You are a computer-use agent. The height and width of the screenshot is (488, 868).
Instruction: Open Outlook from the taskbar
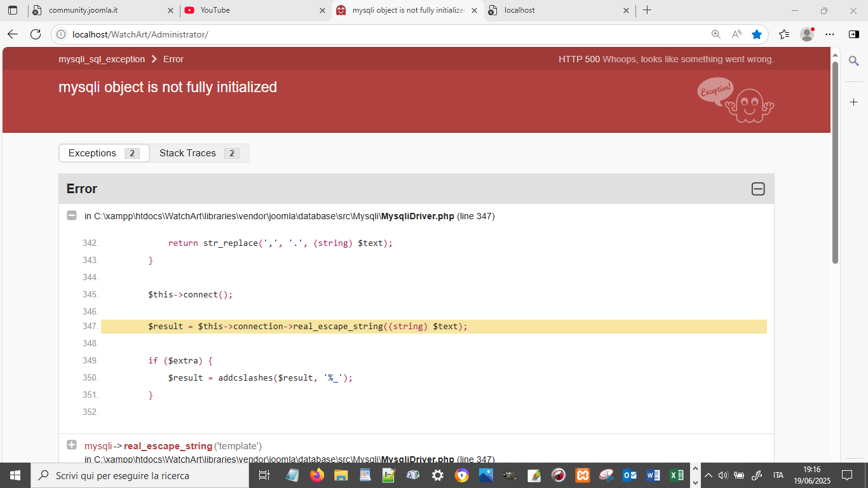[630, 475]
